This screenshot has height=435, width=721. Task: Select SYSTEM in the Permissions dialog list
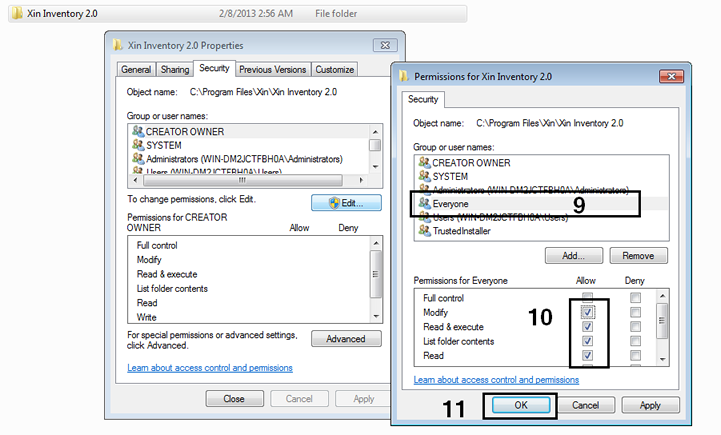point(541,177)
